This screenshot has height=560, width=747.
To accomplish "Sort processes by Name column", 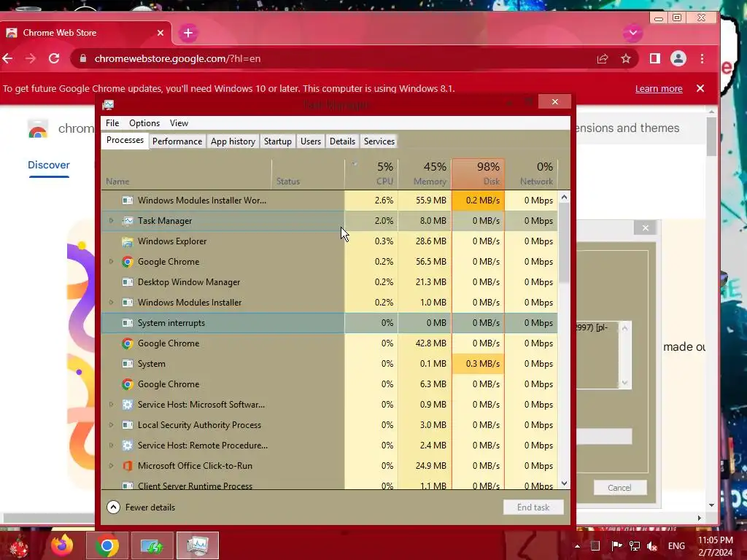I will [x=186, y=174].
